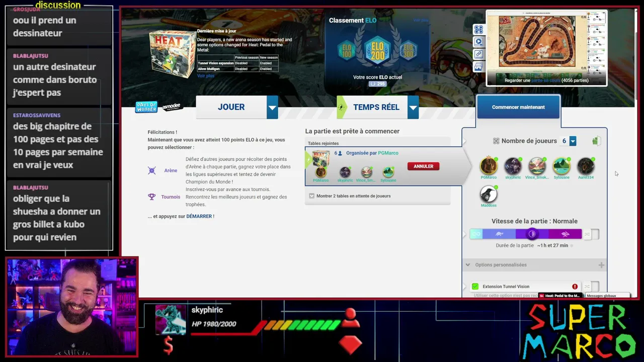Toggle the shuffle switch beside game speed
This screenshot has height=362, width=644.
click(x=591, y=234)
